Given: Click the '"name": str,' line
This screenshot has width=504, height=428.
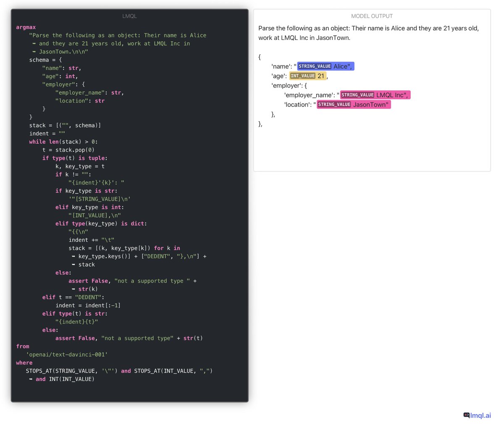Looking at the screenshot, I should [62, 68].
